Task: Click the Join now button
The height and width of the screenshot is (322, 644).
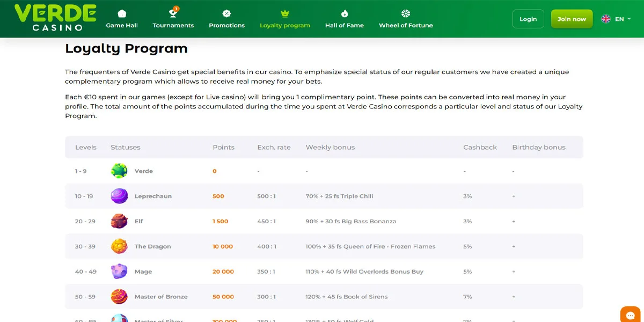Action: click(572, 19)
